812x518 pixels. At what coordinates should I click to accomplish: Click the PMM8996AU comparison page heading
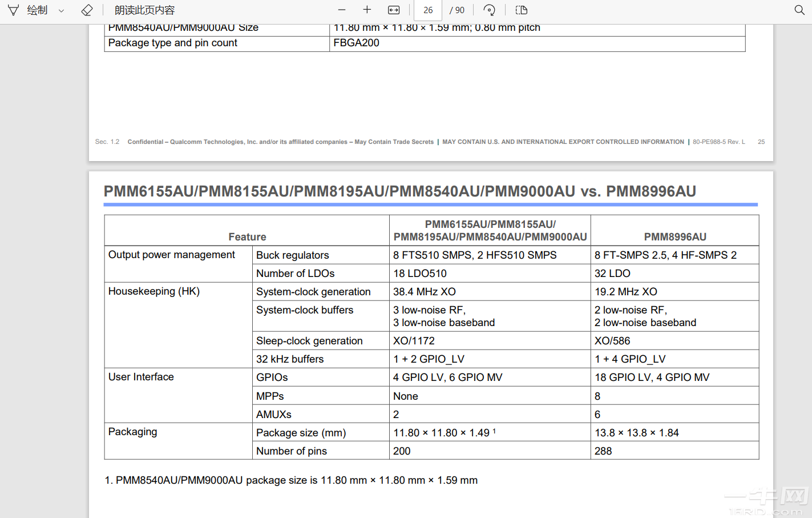pyautogui.click(x=399, y=191)
